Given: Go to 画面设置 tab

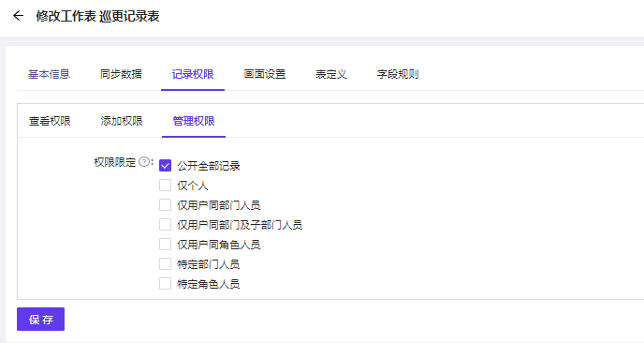Looking at the screenshot, I should [x=265, y=74].
